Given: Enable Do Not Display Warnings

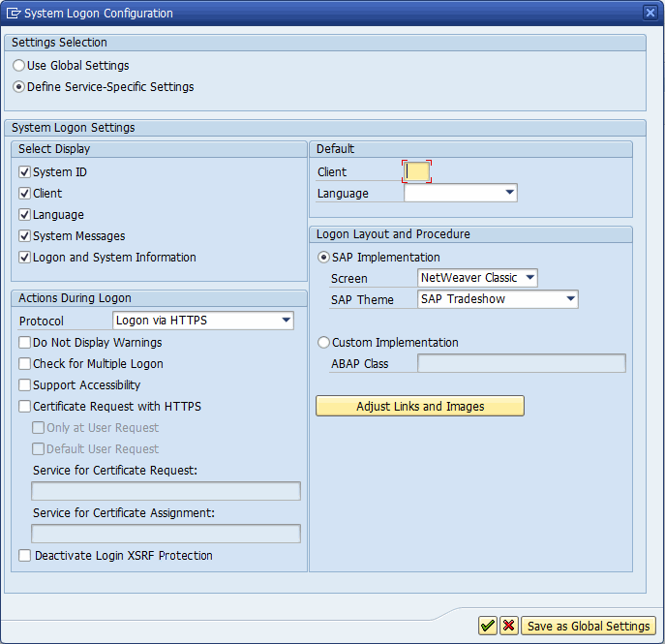Looking at the screenshot, I should pos(25,343).
